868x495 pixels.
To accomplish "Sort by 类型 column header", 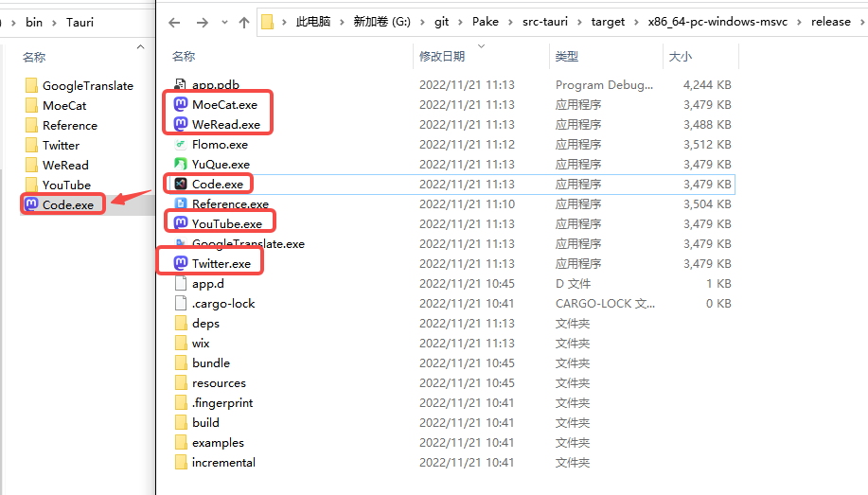I will coord(567,57).
